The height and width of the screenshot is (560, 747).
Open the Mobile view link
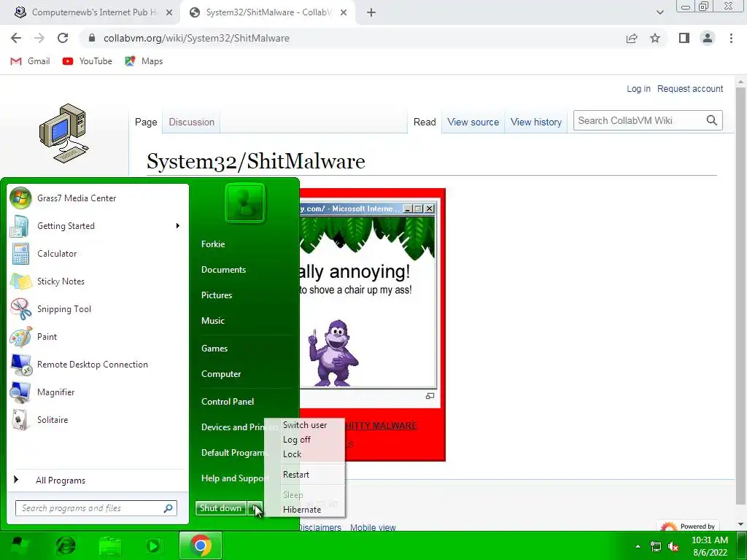coord(373,527)
